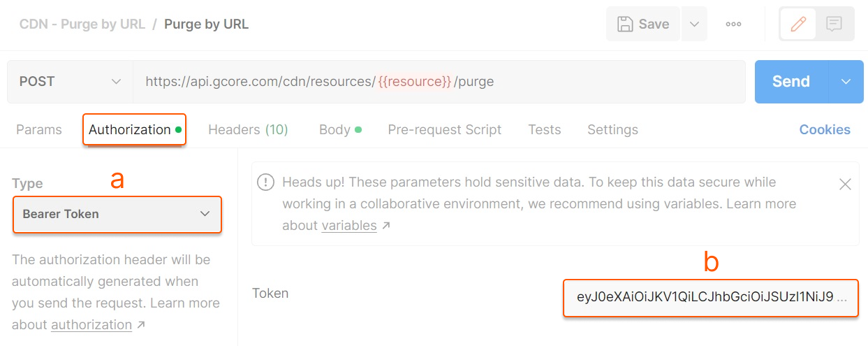The image size is (868, 346).
Task: Click the request URL field
Action: [x=440, y=82]
